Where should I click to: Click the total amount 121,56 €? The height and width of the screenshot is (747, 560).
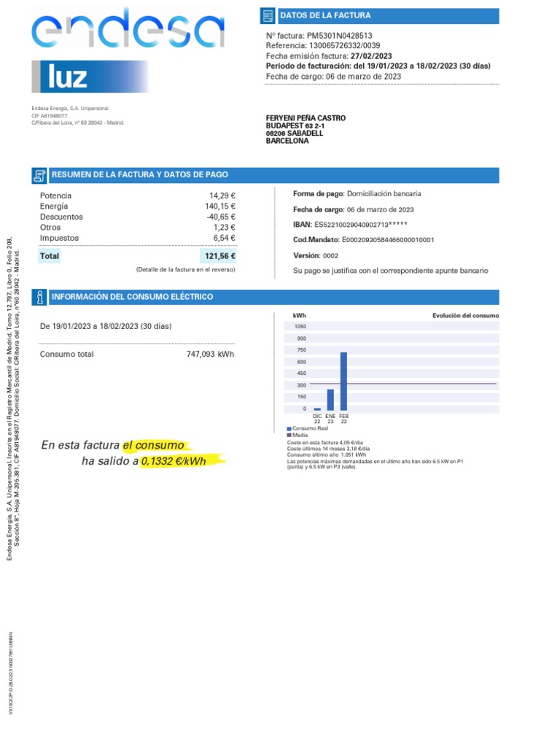218,256
